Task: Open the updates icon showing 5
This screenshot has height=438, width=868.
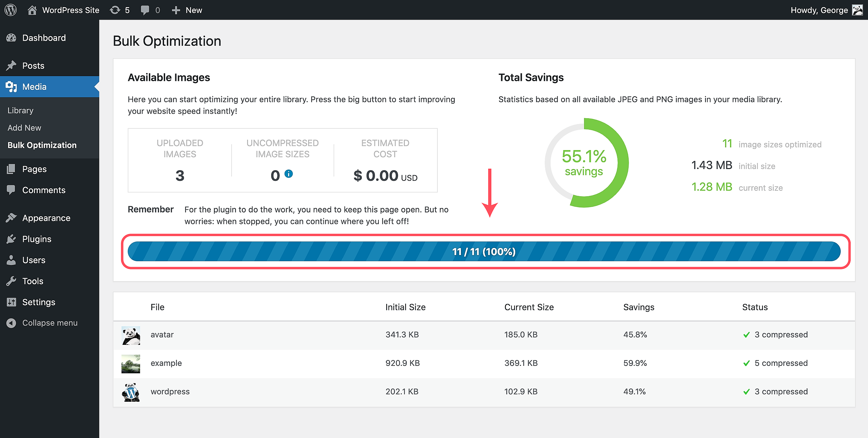Action: pyautogui.click(x=115, y=10)
